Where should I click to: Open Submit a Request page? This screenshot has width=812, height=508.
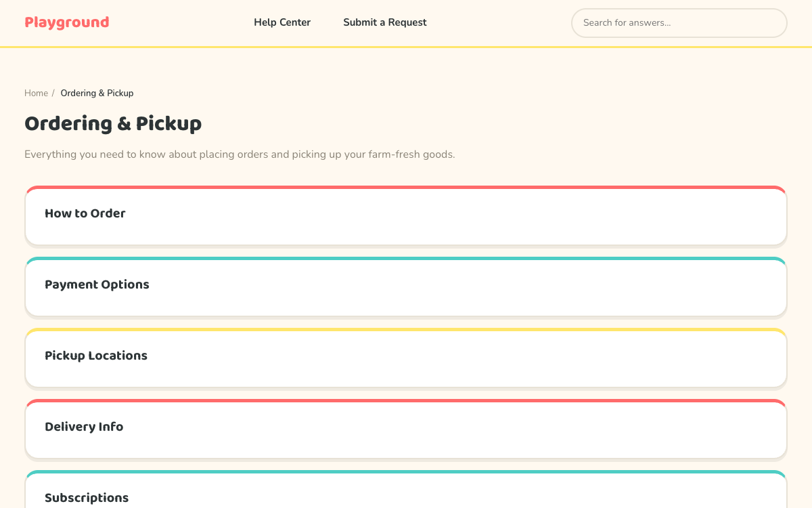(385, 22)
